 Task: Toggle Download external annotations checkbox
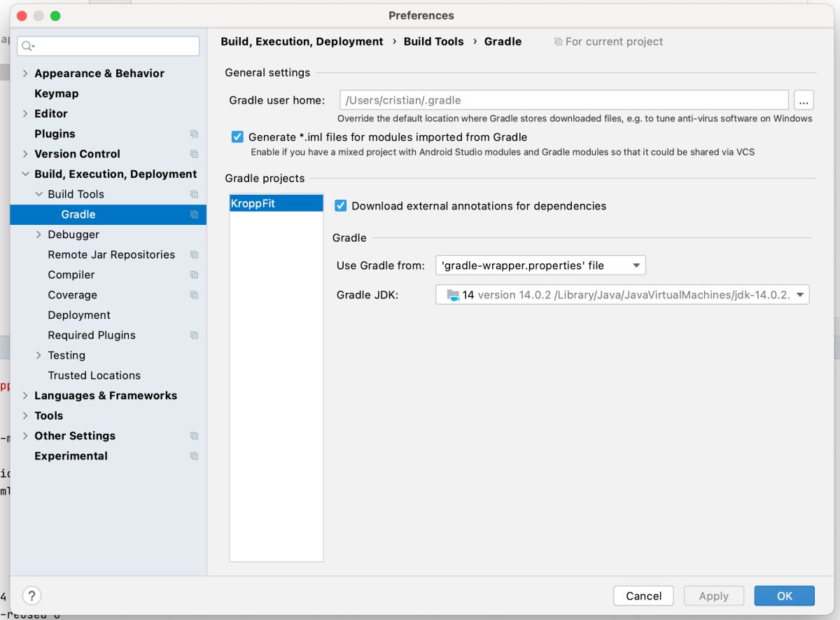(x=341, y=205)
